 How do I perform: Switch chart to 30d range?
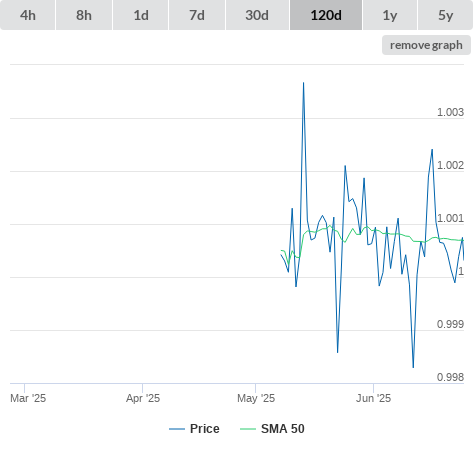coord(257,15)
